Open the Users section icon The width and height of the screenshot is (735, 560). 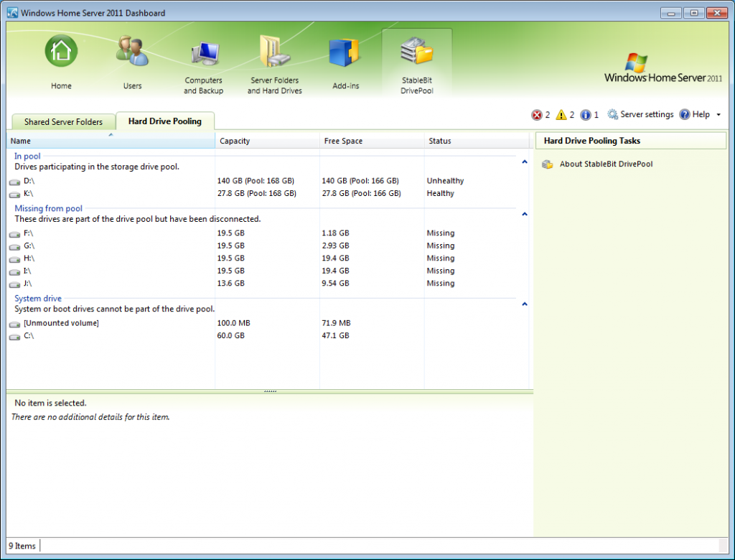click(x=132, y=51)
